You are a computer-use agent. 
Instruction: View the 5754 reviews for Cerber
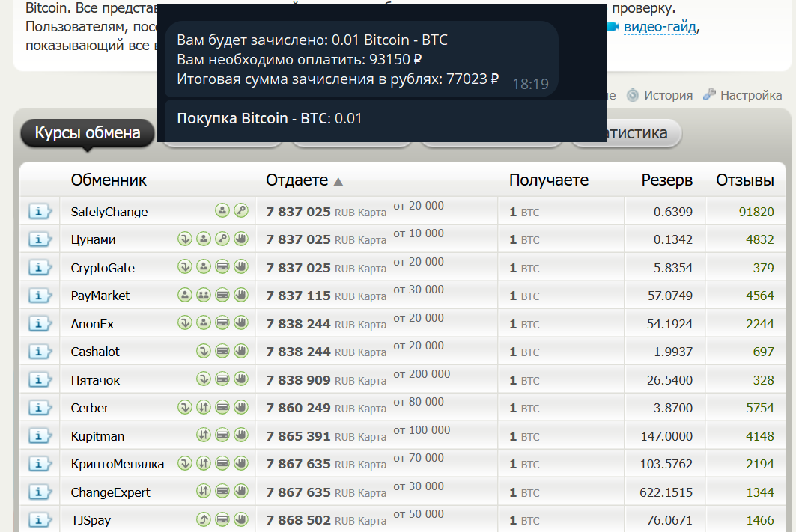[759, 408]
